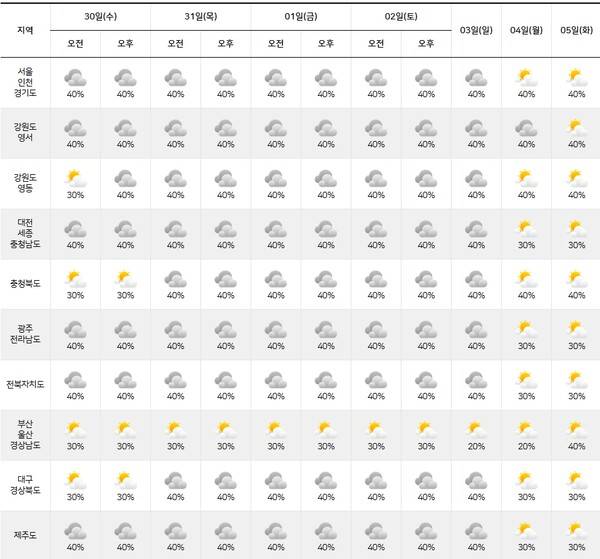Click the partly sunny icon for 광주 전라남도 on 04일(월)
The height and width of the screenshot is (559, 600).
click(x=526, y=330)
